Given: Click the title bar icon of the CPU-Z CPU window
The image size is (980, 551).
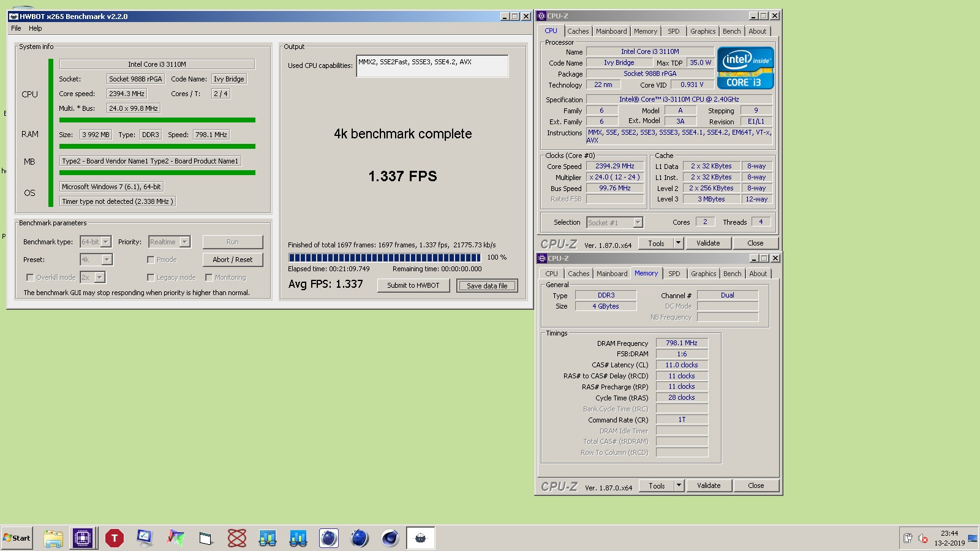Looking at the screenshot, I should [x=541, y=16].
